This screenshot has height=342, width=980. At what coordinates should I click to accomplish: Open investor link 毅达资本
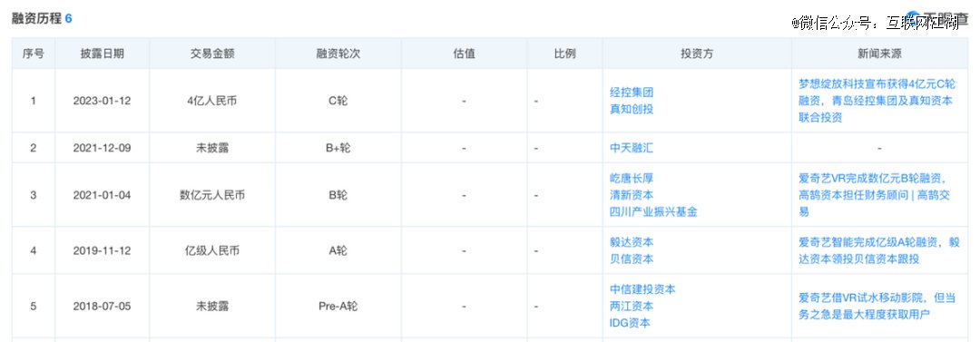pyautogui.click(x=632, y=242)
